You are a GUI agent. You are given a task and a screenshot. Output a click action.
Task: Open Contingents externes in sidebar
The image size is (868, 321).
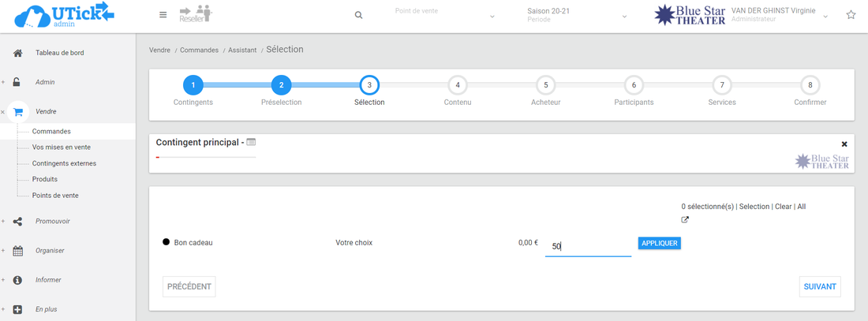coord(64,163)
